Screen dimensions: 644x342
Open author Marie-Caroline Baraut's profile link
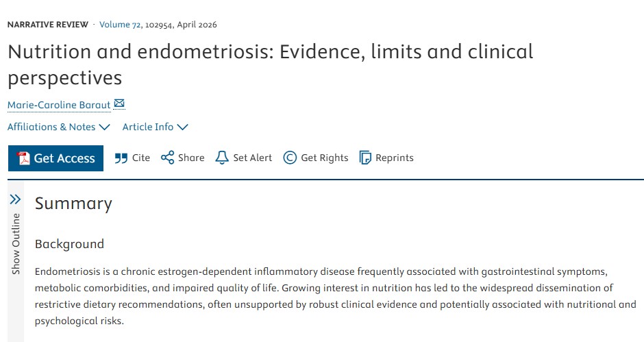click(59, 106)
